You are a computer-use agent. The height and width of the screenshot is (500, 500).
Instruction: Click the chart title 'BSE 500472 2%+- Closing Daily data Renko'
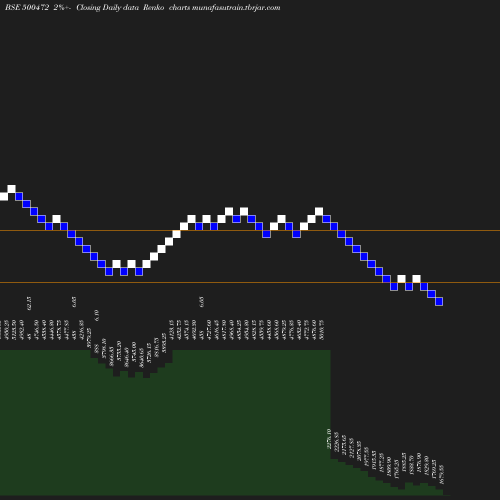click(x=85, y=8)
